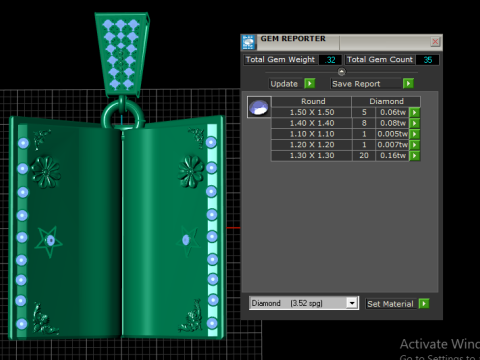Screen dimensions: 480x360
Task: Select the 1.10 X 1.10 size cell
Action: [312, 134]
